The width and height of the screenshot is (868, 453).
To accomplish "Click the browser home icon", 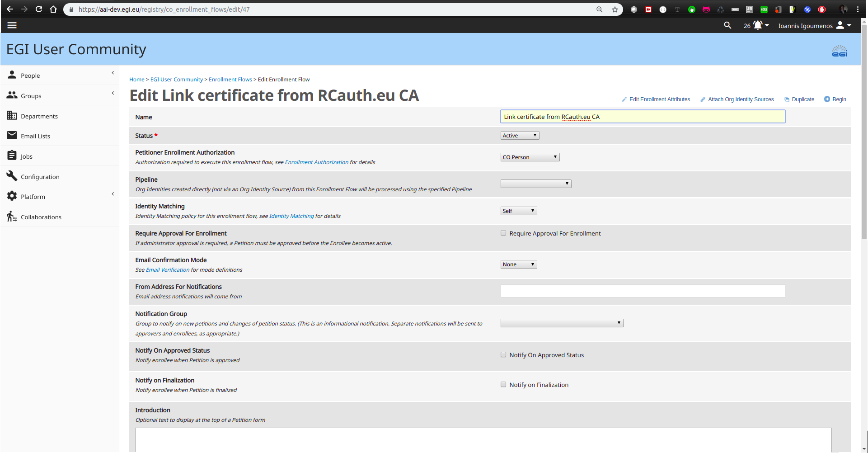I will [53, 9].
